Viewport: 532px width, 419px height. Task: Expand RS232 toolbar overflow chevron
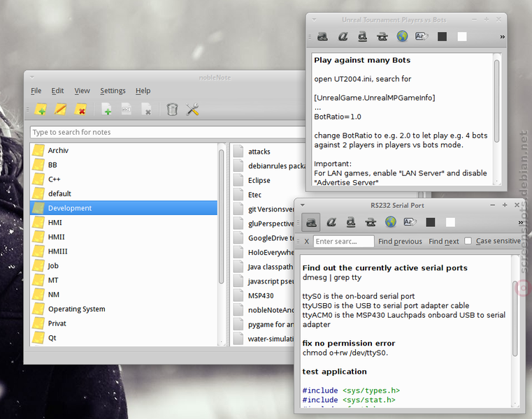pyautogui.click(x=520, y=223)
